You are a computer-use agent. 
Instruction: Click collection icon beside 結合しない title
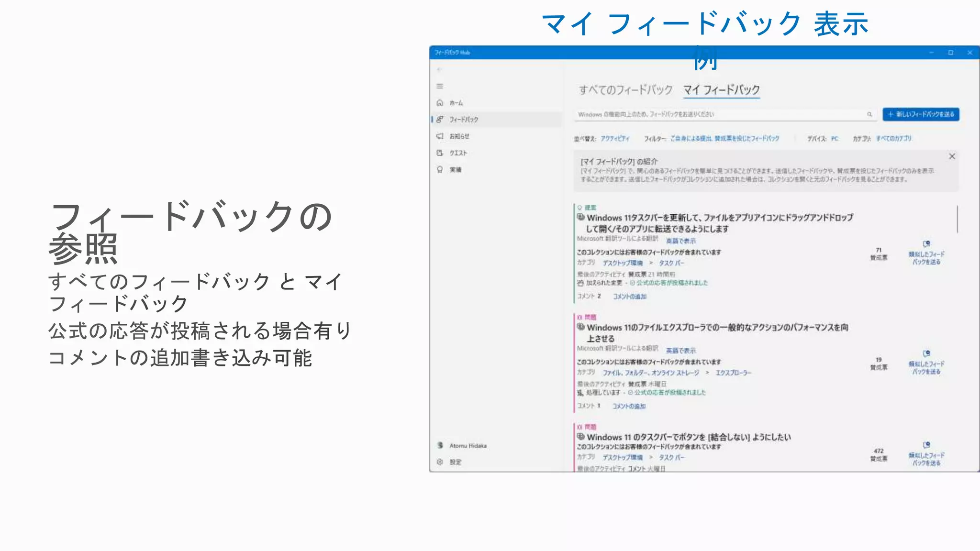(x=580, y=437)
